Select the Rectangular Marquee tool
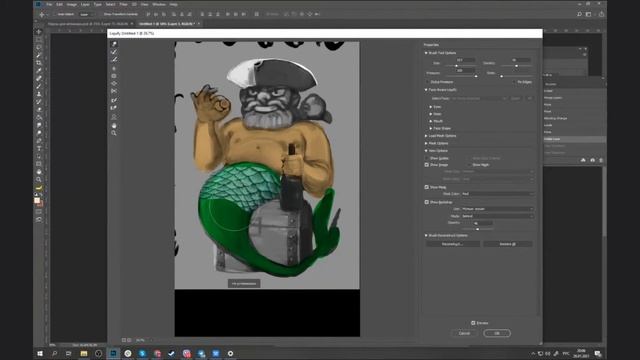The width and height of the screenshot is (640, 360). pos(39,40)
